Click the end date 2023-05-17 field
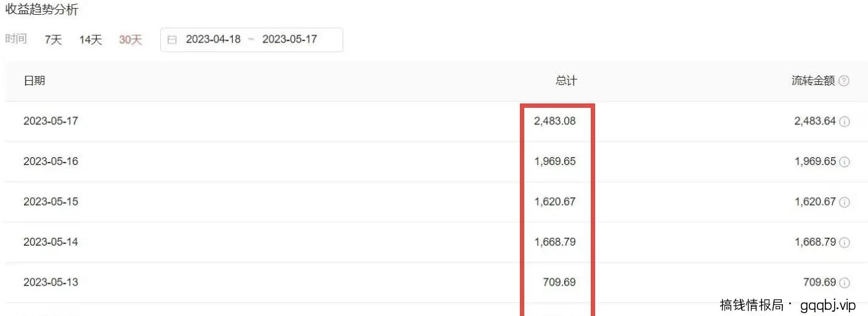 290,39
